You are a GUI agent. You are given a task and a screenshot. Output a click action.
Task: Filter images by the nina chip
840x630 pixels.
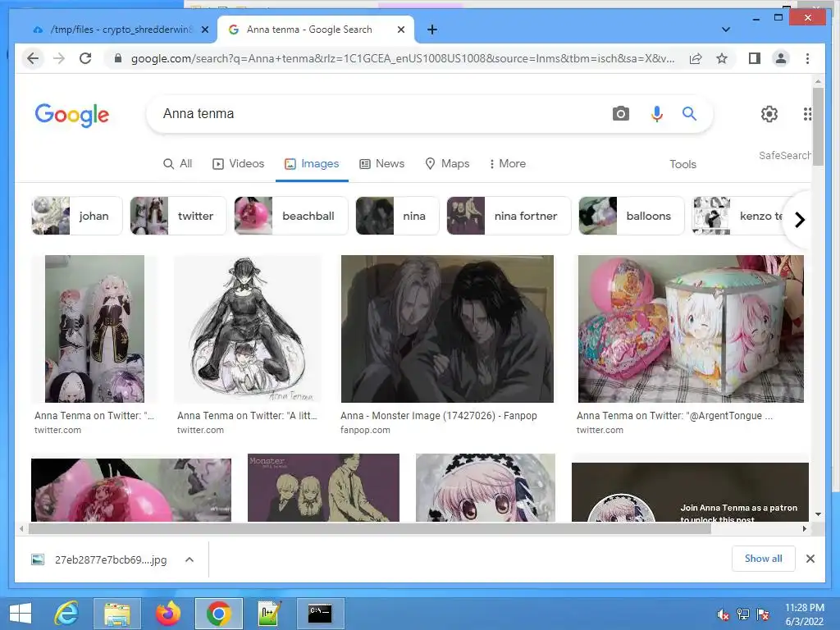pos(397,216)
